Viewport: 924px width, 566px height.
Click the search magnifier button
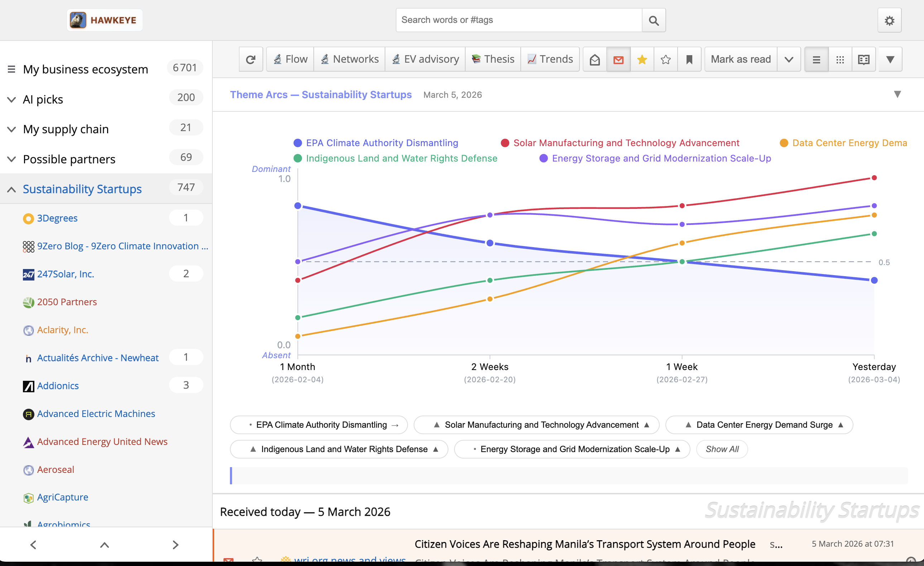654,20
